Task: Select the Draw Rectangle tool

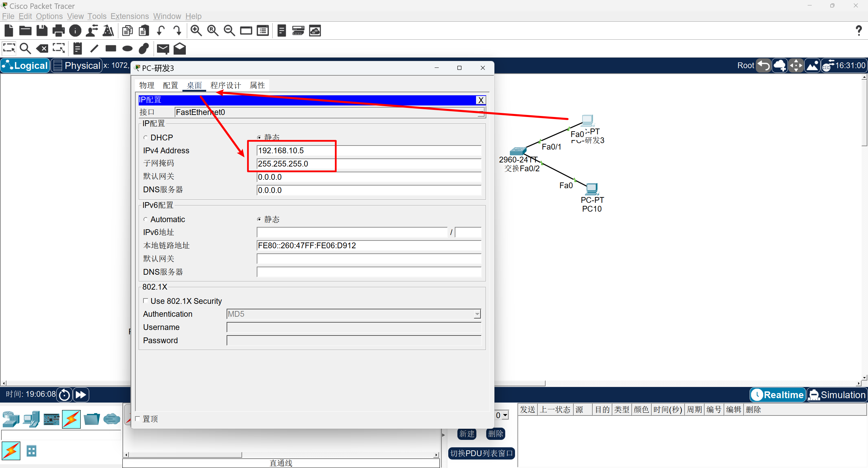Action: [x=111, y=48]
